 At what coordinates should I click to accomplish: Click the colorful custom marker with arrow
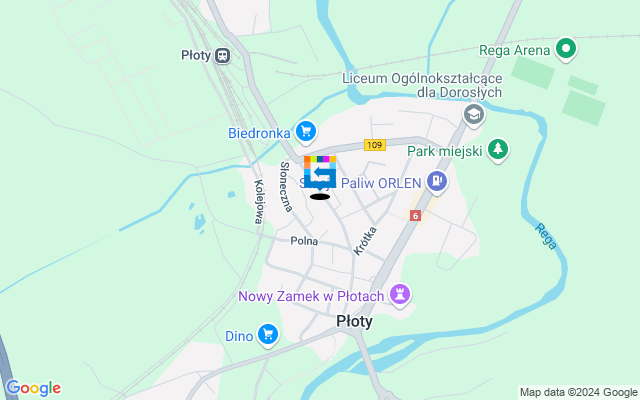coord(320,173)
